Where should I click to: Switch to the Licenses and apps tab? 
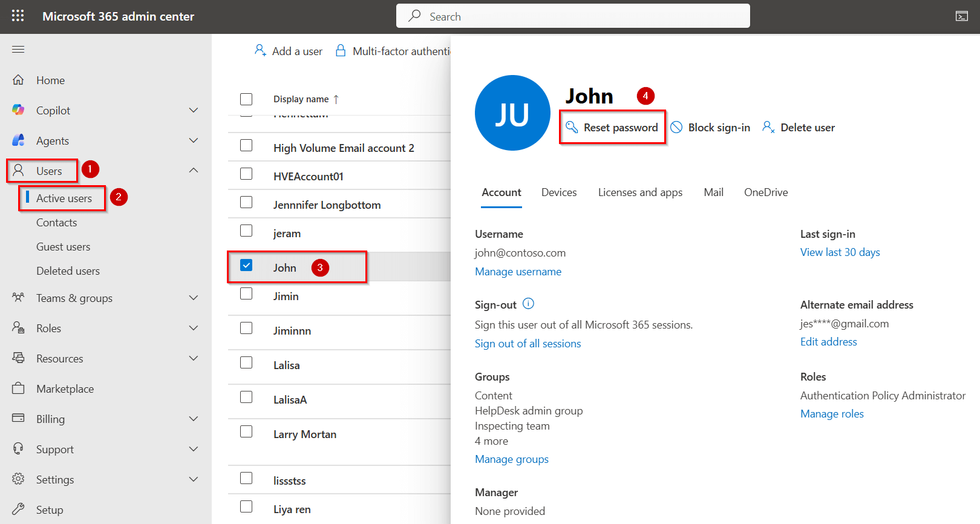pyautogui.click(x=640, y=192)
